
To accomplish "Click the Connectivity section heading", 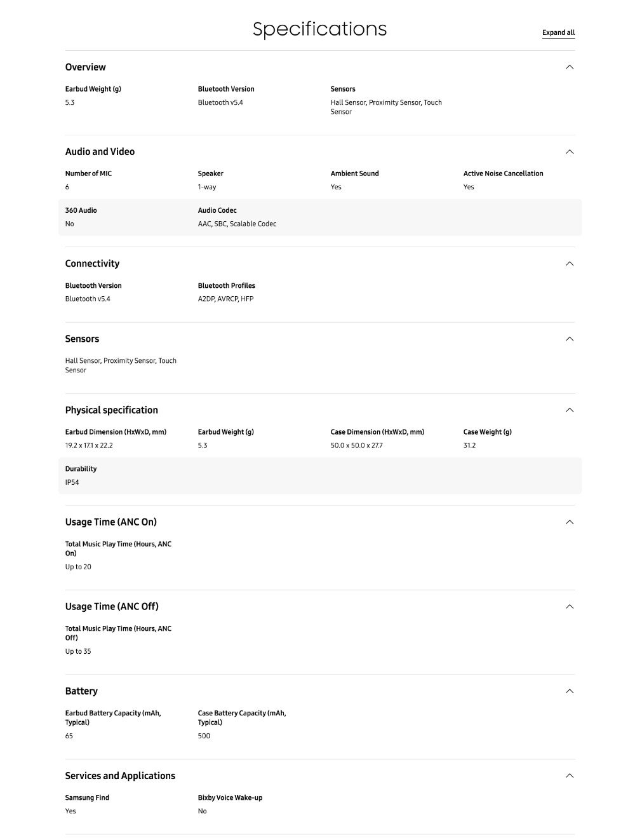I will pyautogui.click(x=92, y=264).
